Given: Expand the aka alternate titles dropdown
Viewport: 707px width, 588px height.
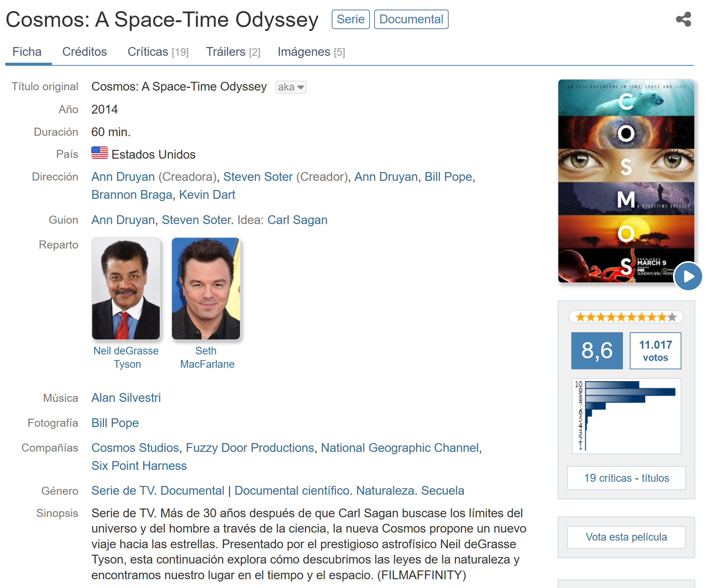Looking at the screenshot, I should pos(291,87).
